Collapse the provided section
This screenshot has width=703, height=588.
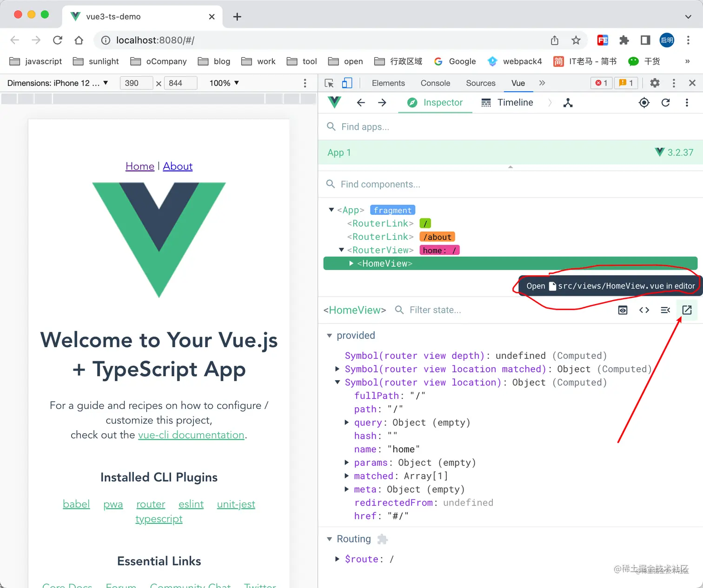[x=330, y=336]
